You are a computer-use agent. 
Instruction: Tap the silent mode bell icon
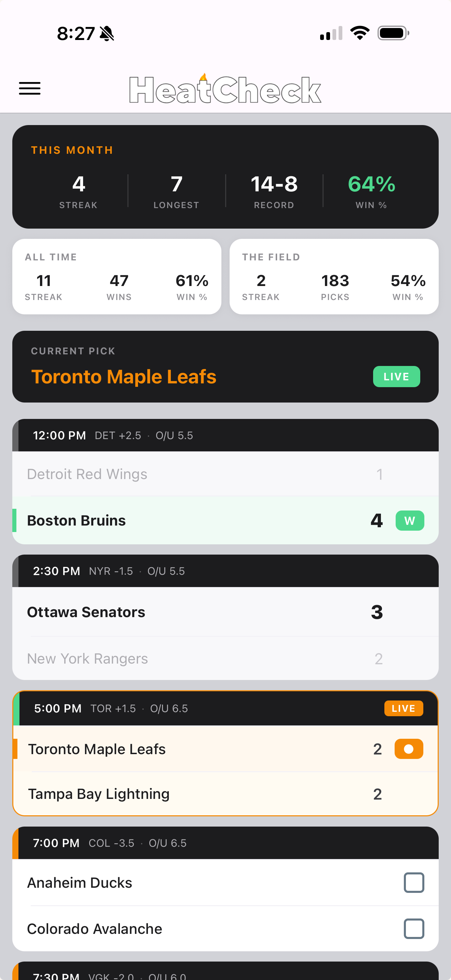[x=107, y=33]
